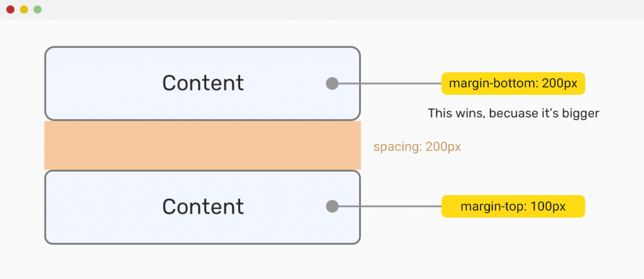Click the yellow minimize dot
Screen dimensions: 644x279
(24, 9)
